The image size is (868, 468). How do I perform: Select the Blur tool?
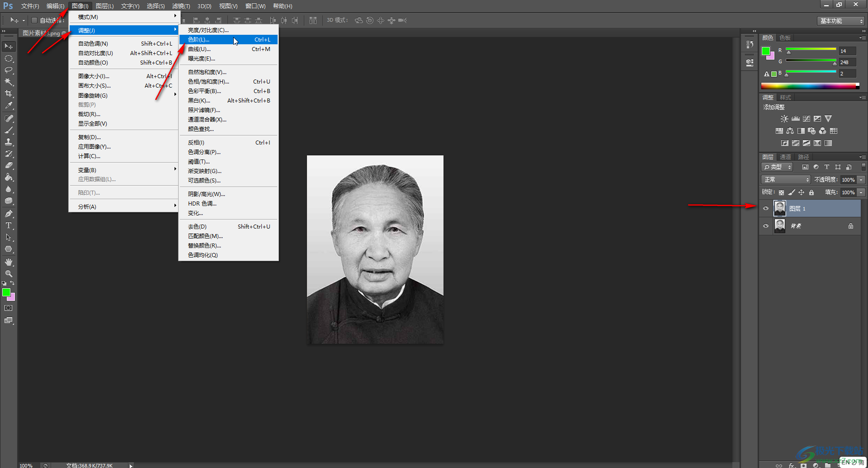tap(9, 189)
